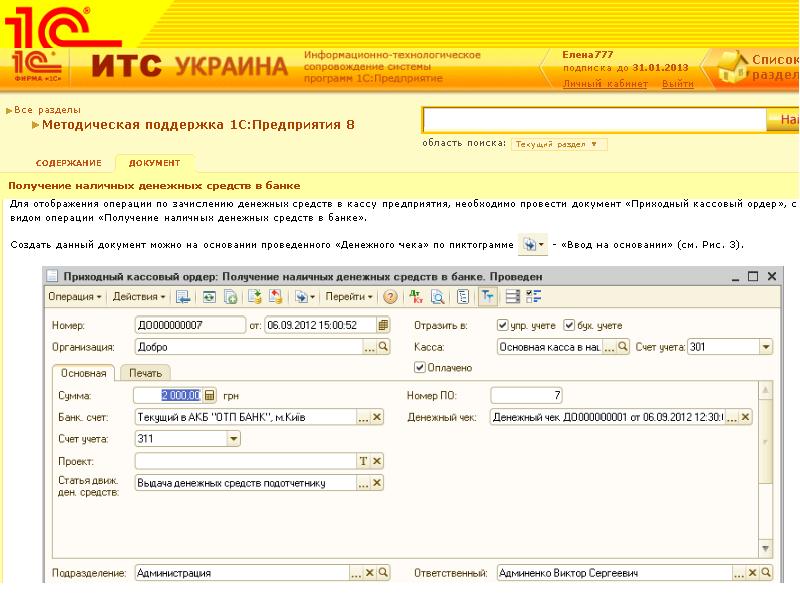
Task: Open the Действия menu
Action: tap(139, 297)
